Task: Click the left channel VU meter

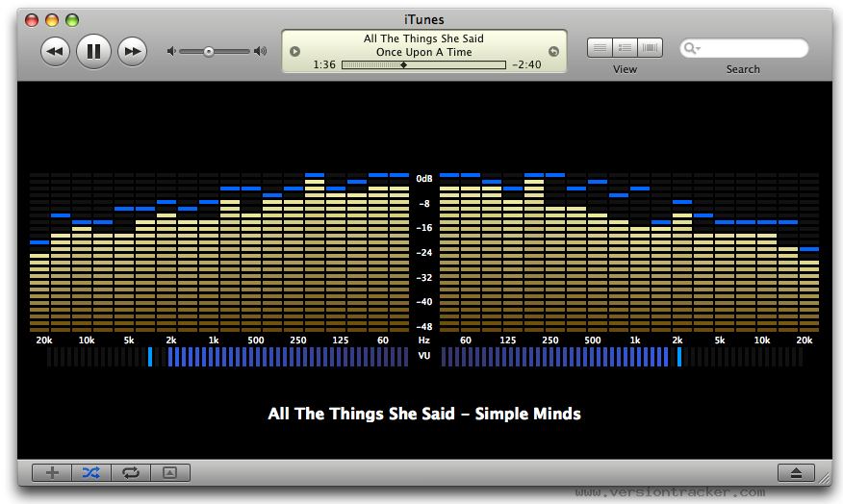Action: (x=227, y=357)
